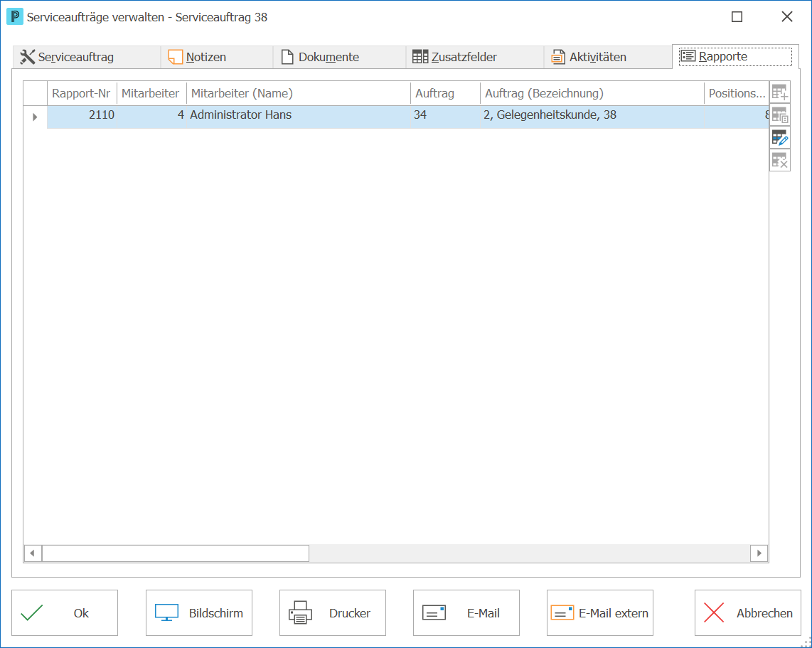This screenshot has height=648, width=812.
Task: Cancel with the Abbrechen button
Action: pyautogui.click(x=748, y=612)
